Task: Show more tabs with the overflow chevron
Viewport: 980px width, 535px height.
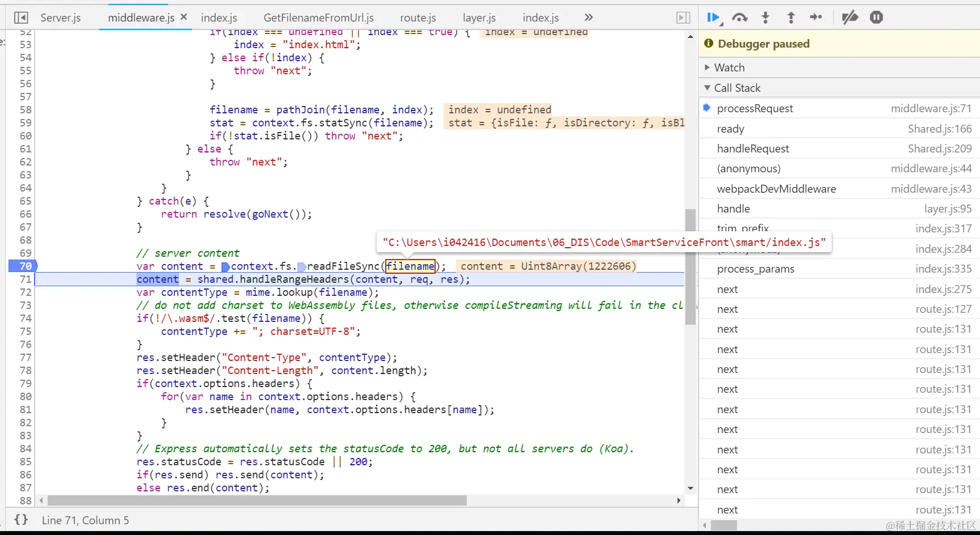Action: [589, 18]
